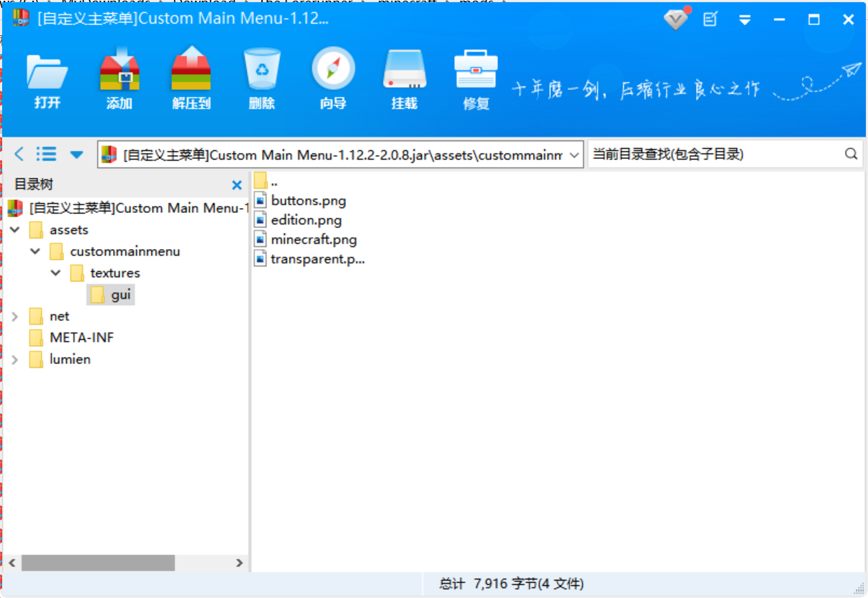The width and height of the screenshot is (868, 598).
Task: Extract the archive with the 解压到 icon
Action: 191,79
